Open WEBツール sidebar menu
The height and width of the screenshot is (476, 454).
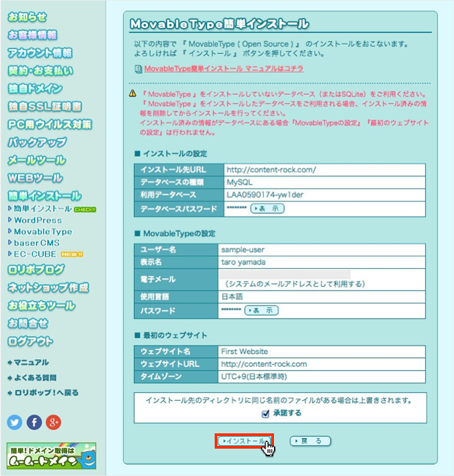coord(35,178)
